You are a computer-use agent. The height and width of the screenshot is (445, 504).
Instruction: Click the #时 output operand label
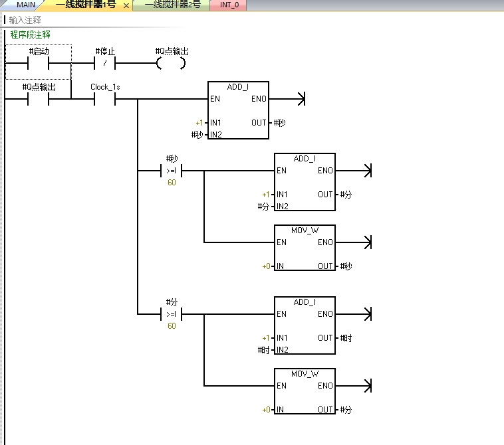(x=346, y=338)
